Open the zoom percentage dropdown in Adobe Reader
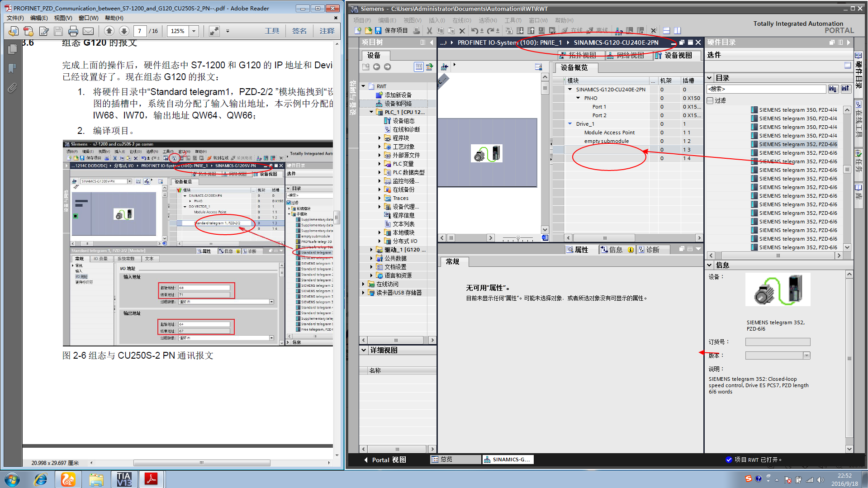This screenshot has width=868, height=488. coord(194,31)
